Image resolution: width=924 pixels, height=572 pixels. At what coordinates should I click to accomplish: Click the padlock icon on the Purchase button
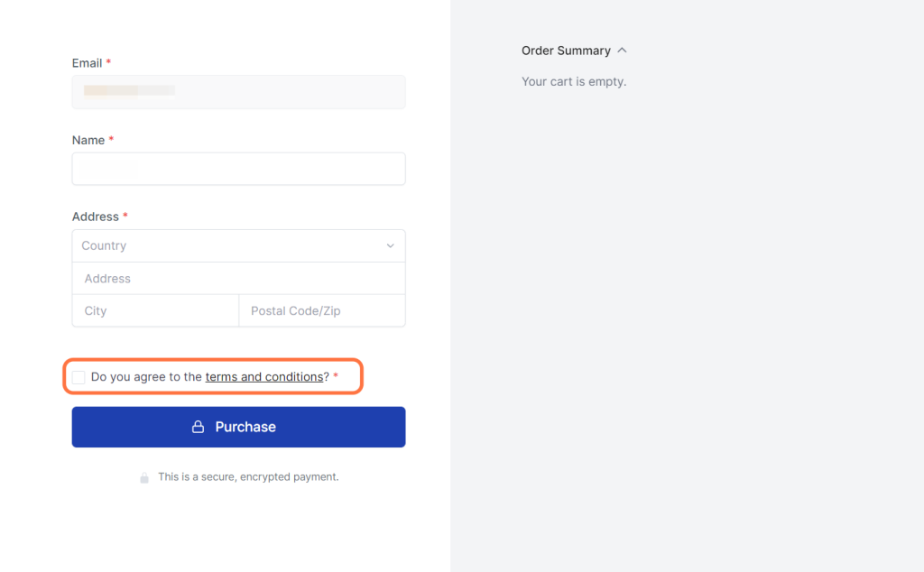click(198, 426)
